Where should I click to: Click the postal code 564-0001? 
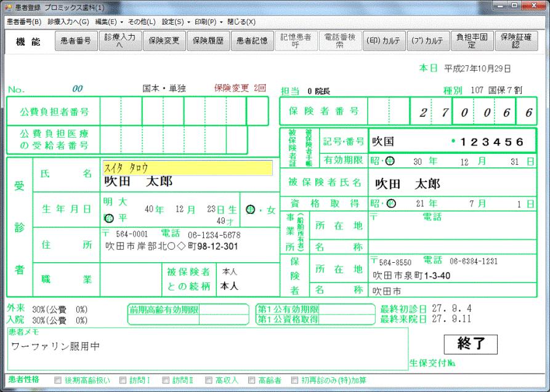132,234
